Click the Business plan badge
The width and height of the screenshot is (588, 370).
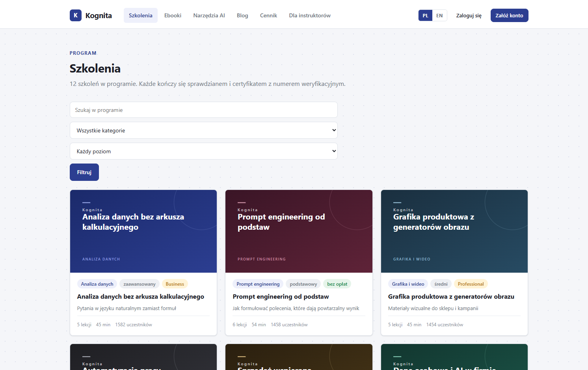click(175, 284)
